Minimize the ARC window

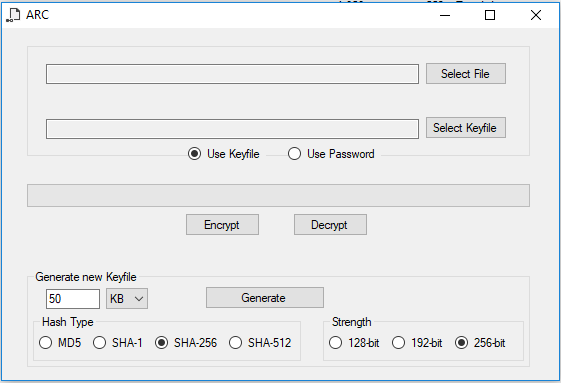[445, 15]
